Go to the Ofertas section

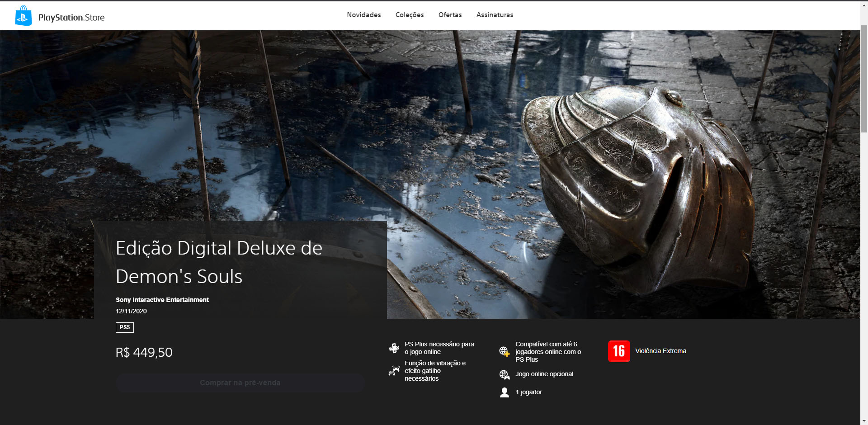pyautogui.click(x=450, y=15)
